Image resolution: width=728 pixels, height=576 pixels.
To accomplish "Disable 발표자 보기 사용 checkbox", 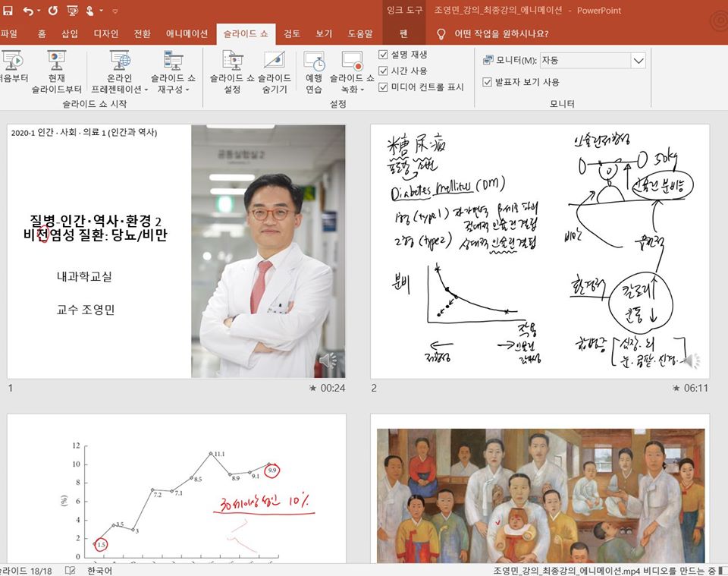I will point(488,82).
